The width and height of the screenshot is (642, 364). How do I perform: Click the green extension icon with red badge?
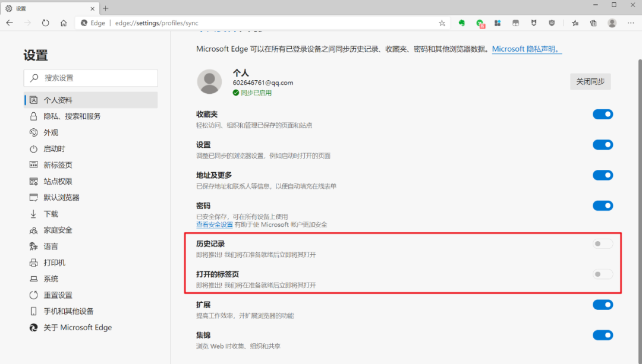point(480,23)
